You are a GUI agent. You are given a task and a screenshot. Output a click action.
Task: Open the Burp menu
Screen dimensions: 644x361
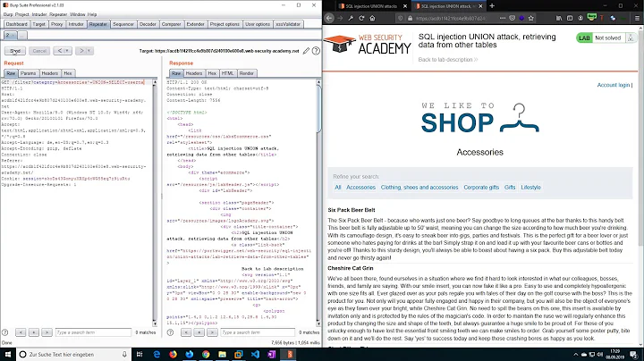click(8, 14)
